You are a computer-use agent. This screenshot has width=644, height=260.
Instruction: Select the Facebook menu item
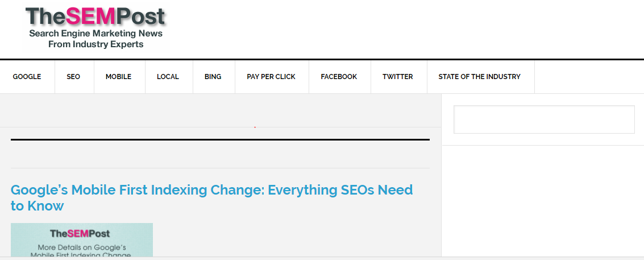339,77
